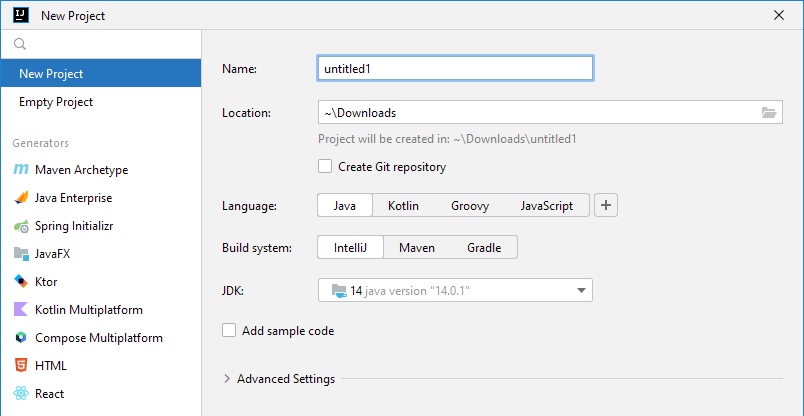Expand the Advanced Settings section
Viewport: 804px width, 416px height.
click(228, 379)
